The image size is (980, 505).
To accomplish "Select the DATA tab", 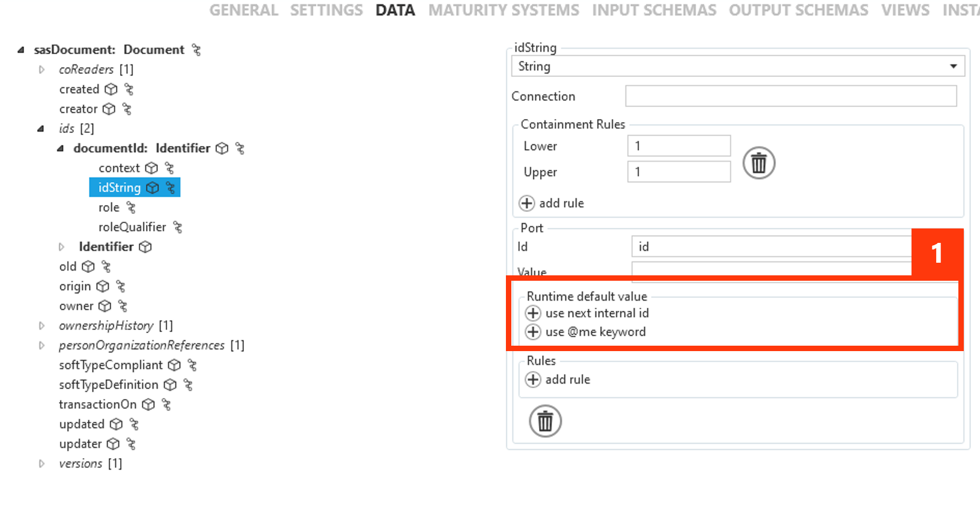I will (395, 10).
